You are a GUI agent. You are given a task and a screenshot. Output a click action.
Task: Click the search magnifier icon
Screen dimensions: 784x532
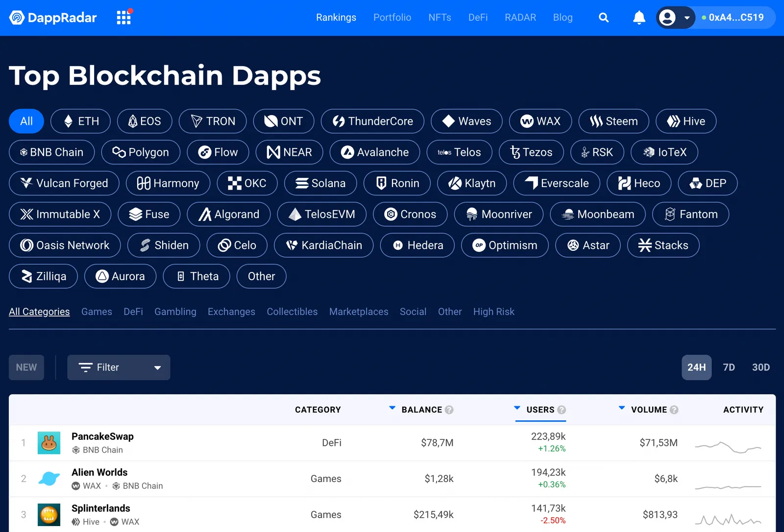pos(604,18)
